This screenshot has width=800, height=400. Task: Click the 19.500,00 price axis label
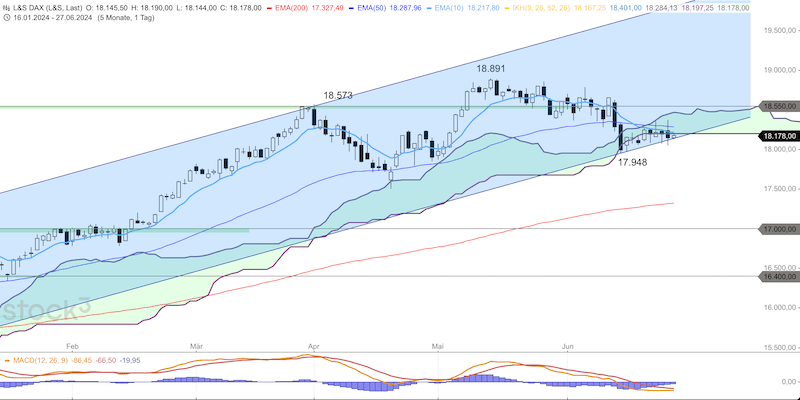(x=780, y=31)
